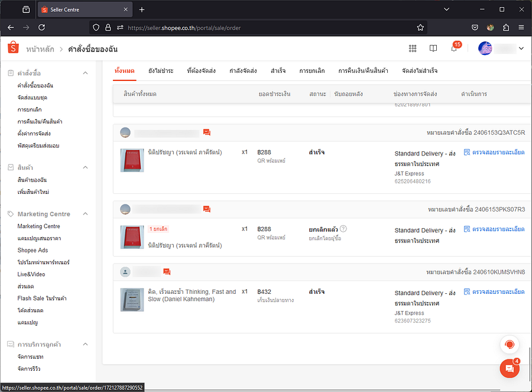Image resolution: width=532 pixels, height=392 pixels.
Task: Collapse the Marketing Centre sidebar section
Action: coord(85,214)
